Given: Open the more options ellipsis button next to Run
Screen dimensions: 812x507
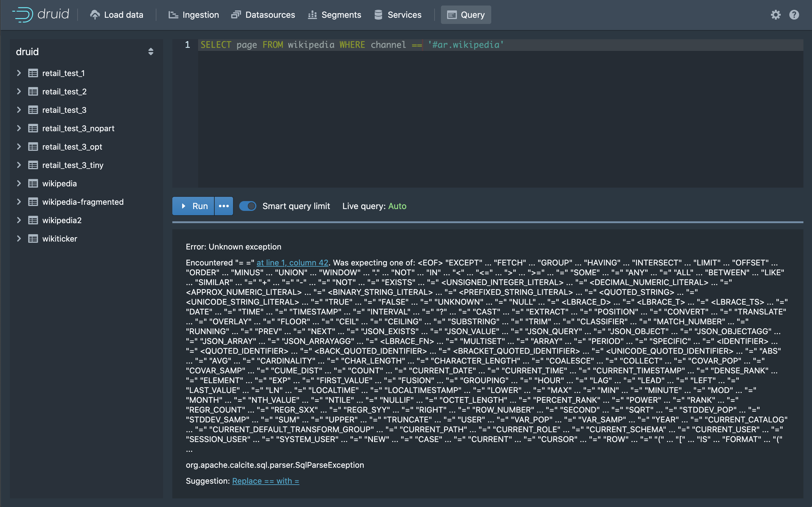Looking at the screenshot, I should pos(224,206).
